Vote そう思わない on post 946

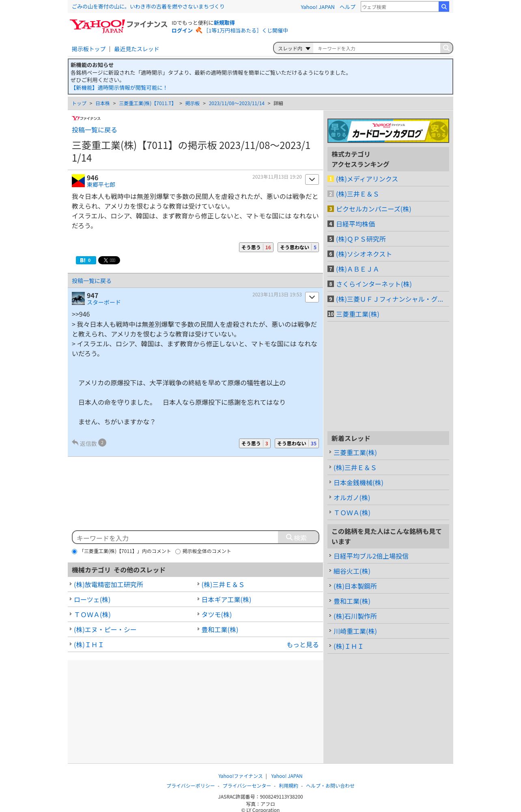point(298,247)
